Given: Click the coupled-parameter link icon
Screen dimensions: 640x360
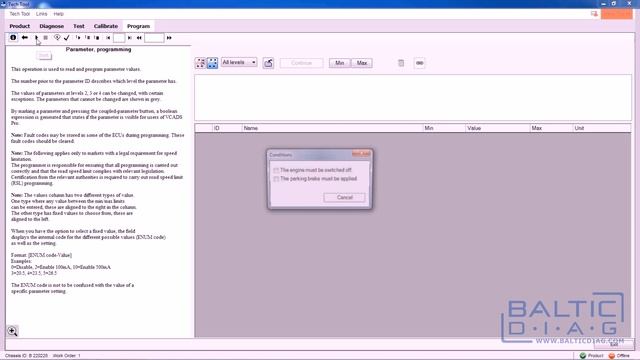Looking at the screenshot, I should tap(419, 63).
